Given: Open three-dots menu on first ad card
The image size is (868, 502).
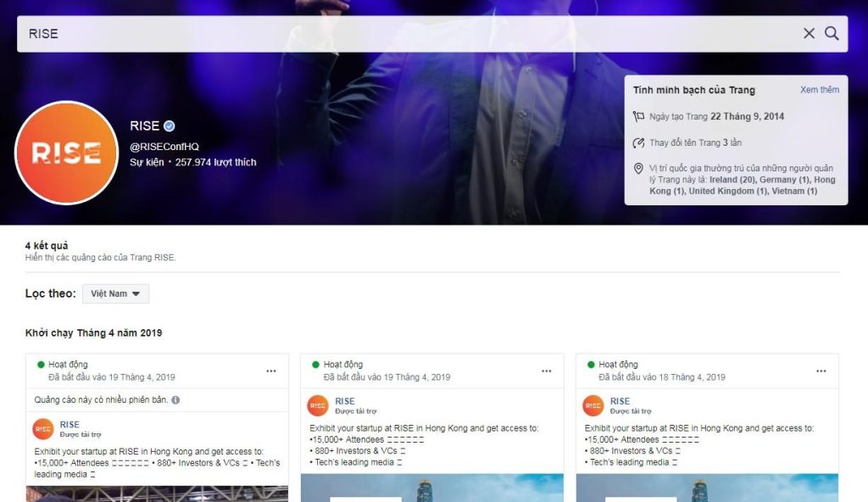Looking at the screenshot, I should point(270,371).
